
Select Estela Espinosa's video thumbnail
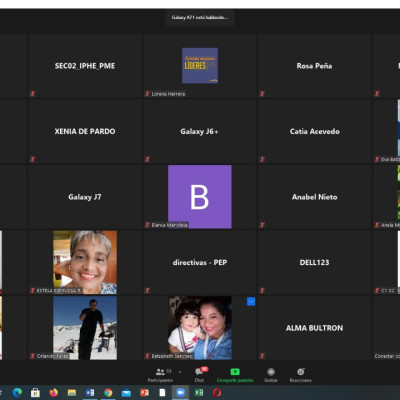[85, 262]
